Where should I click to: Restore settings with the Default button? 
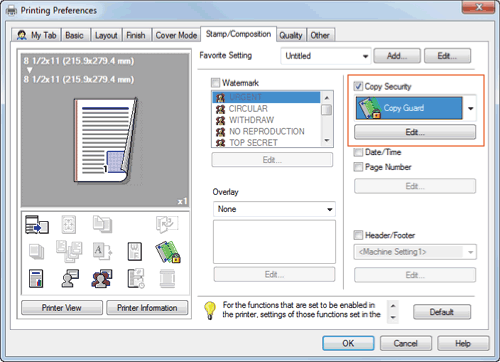pos(442,312)
